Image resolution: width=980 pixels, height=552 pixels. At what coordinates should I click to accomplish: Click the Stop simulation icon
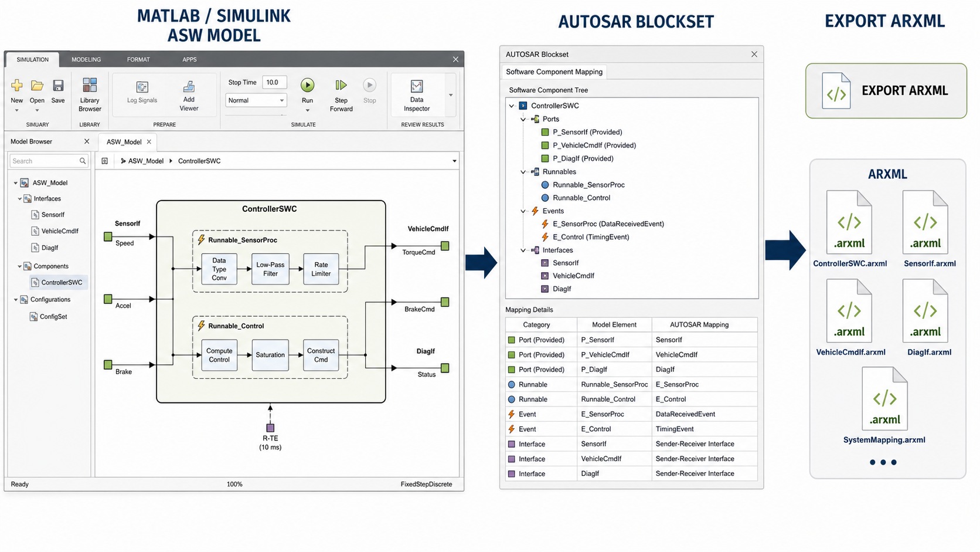point(369,85)
